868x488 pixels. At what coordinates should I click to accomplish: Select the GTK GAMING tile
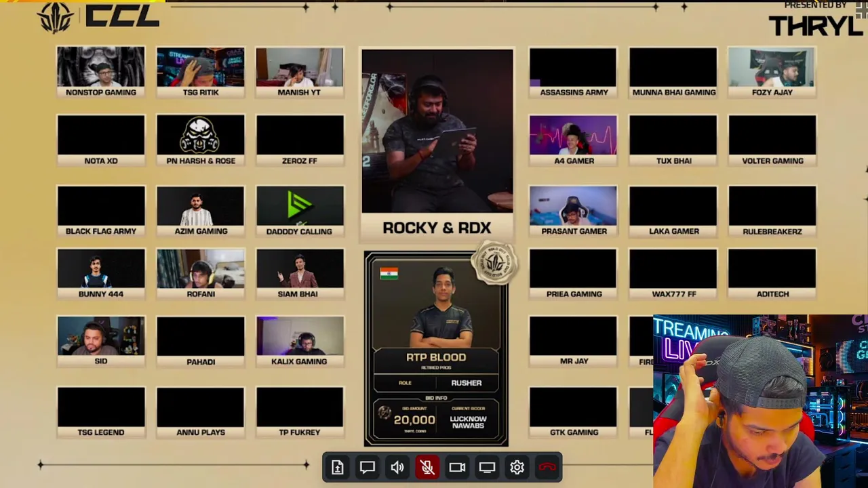pyautogui.click(x=573, y=412)
